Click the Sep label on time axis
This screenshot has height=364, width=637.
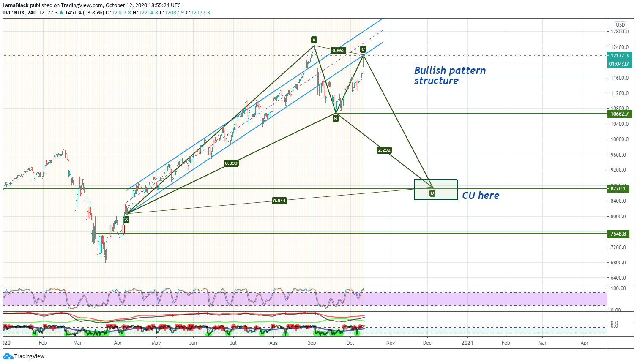(312, 343)
